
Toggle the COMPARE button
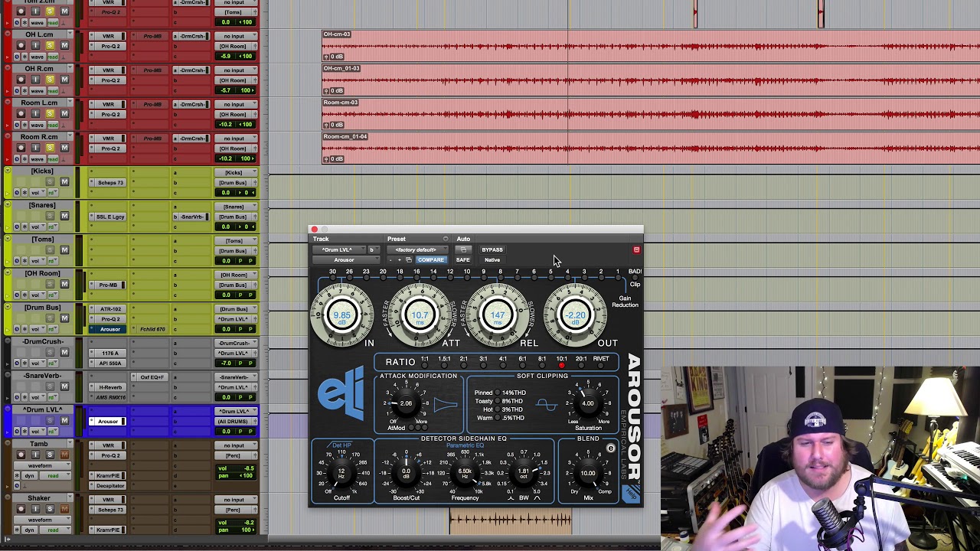point(431,260)
